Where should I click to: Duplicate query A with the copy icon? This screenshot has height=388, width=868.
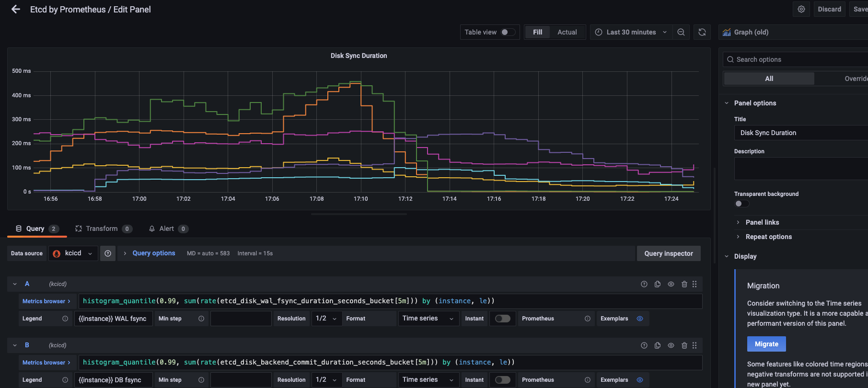pos(658,284)
